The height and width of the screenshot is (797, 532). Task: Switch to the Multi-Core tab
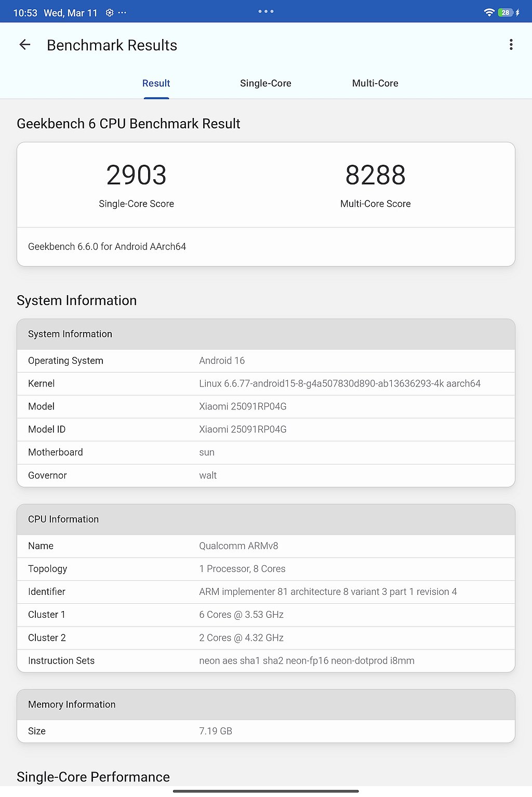tap(375, 83)
